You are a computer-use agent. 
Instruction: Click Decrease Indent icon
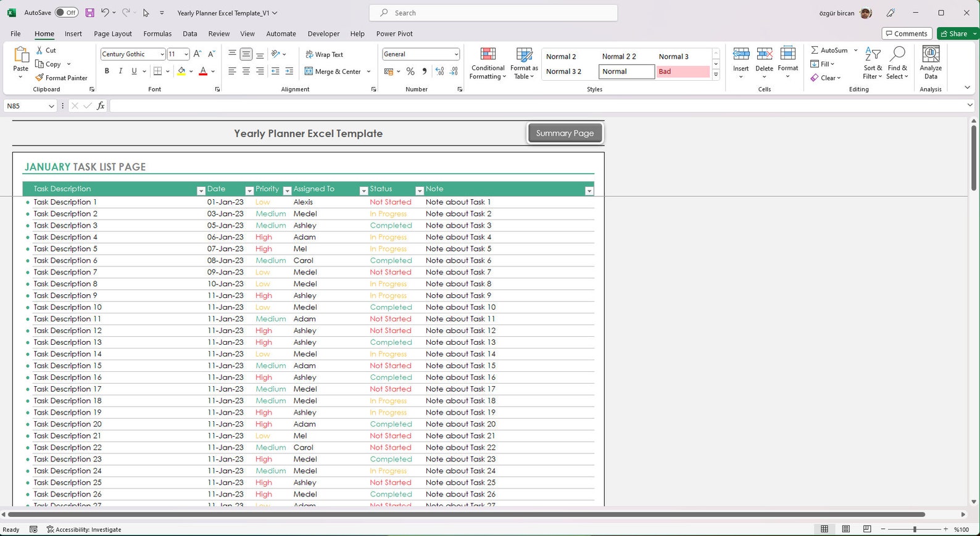click(x=275, y=72)
